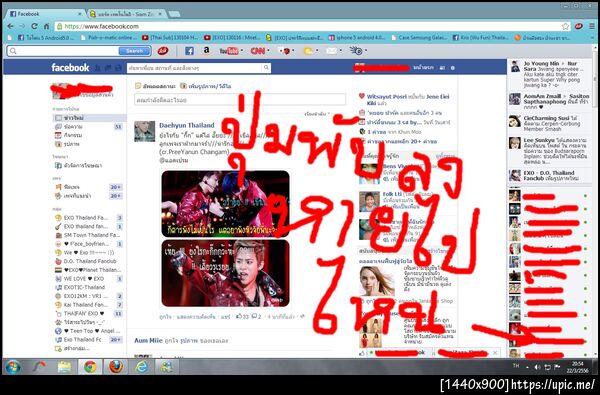The width and height of the screenshot is (600, 395).
Task: Open the file explorer folder on taskbar
Action: point(65,367)
